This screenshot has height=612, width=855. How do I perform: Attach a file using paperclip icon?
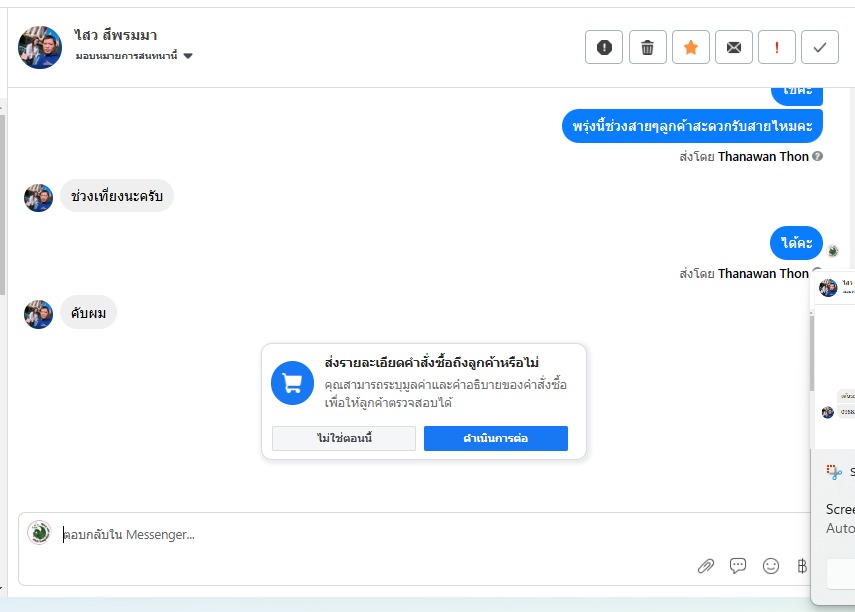(706, 566)
